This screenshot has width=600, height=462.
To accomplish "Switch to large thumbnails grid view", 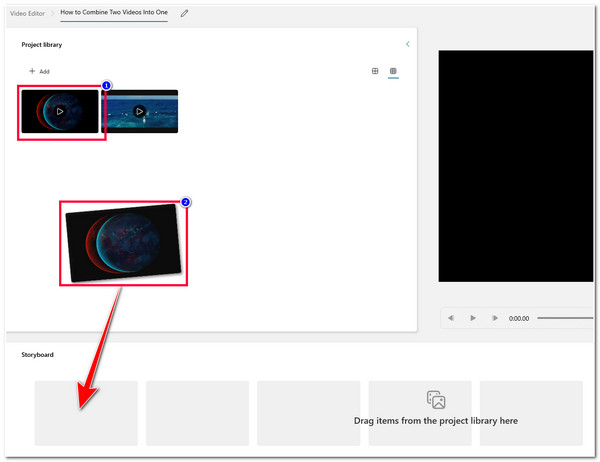I will (375, 71).
